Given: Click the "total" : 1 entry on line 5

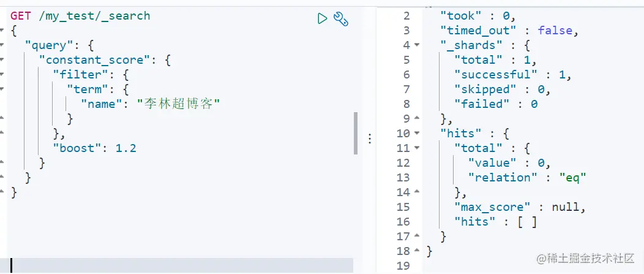Looking at the screenshot, I should pos(495,60).
